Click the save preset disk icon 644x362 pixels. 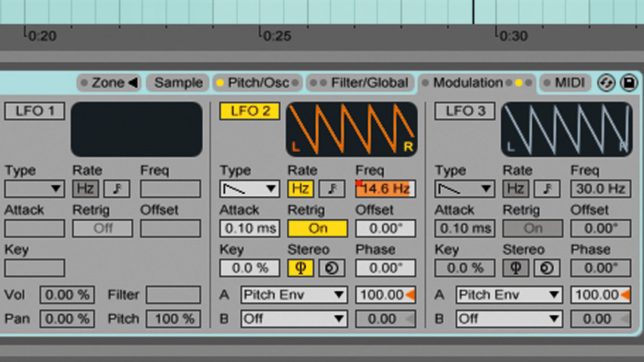(629, 83)
